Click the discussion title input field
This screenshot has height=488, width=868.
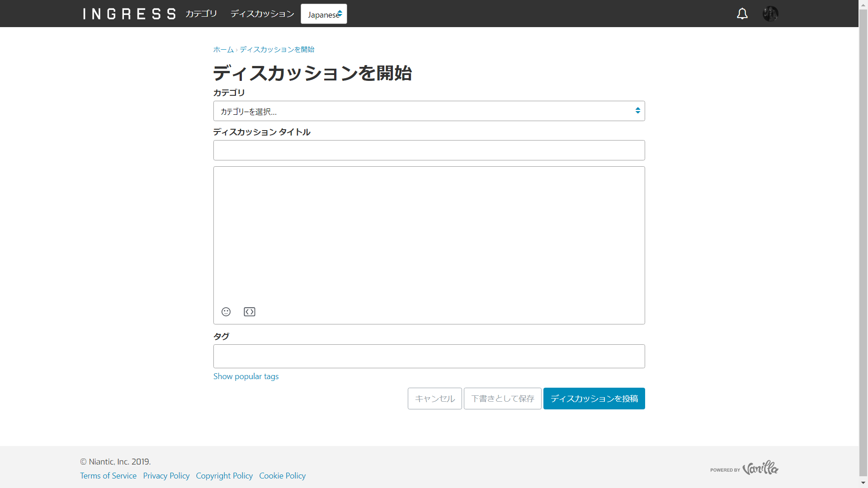pyautogui.click(x=429, y=150)
